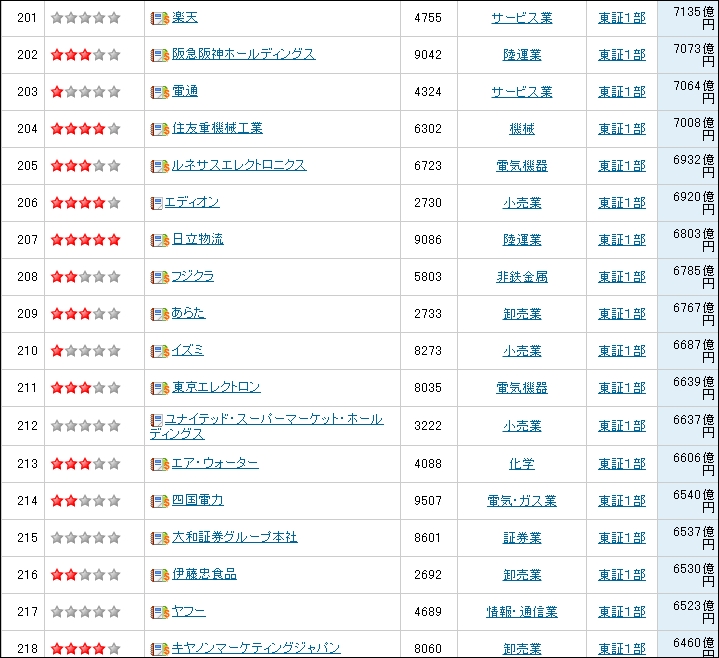Click the report icon beside 住友重機械工業
Screen dimensions: 719x658
tap(160, 129)
